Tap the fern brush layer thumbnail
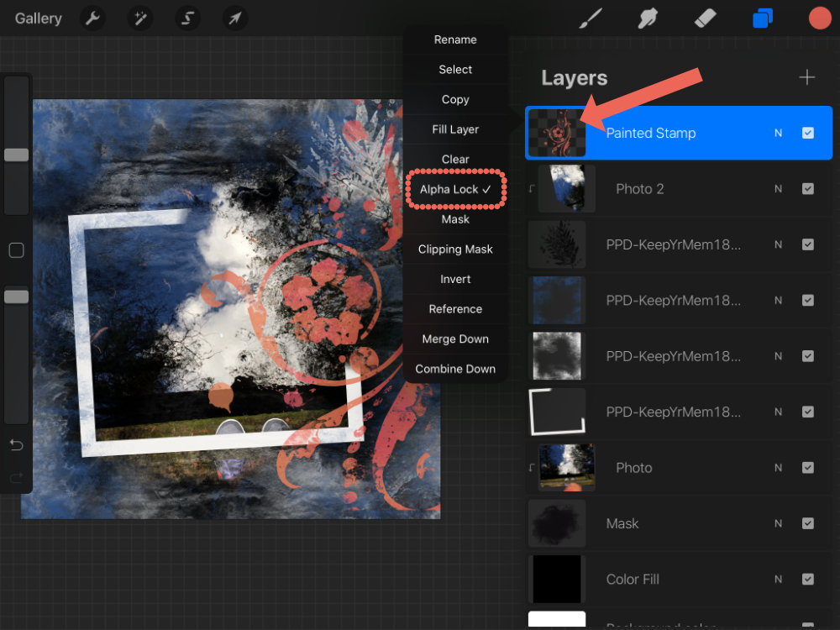 tap(557, 244)
